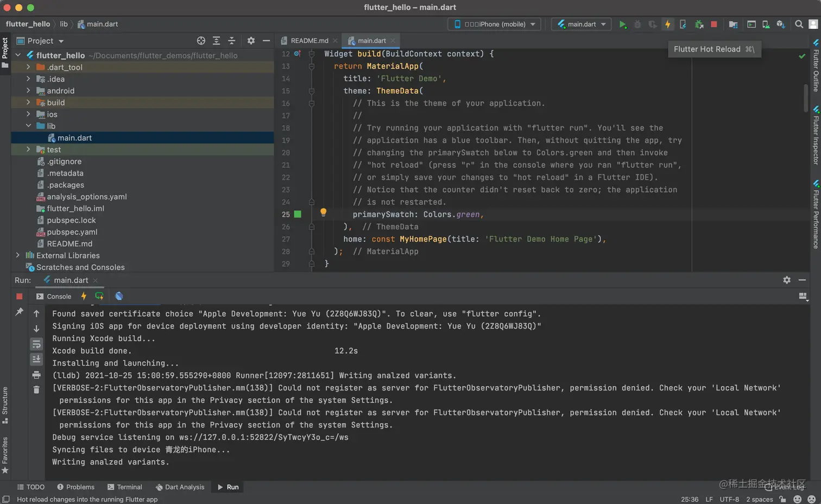Switch to README.md editor tab
Image resolution: width=821 pixels, height=504 pixels.
[308, 41]
